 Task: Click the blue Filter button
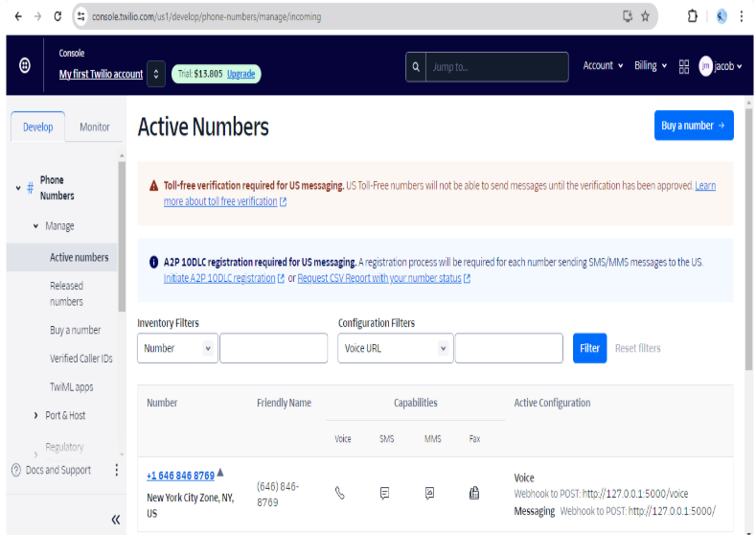coord(589,348)
